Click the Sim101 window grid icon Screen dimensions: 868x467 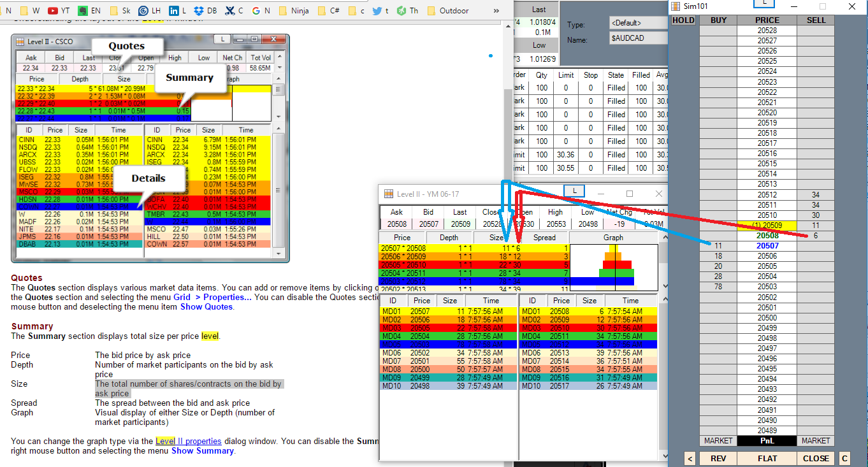click(676, 6)
